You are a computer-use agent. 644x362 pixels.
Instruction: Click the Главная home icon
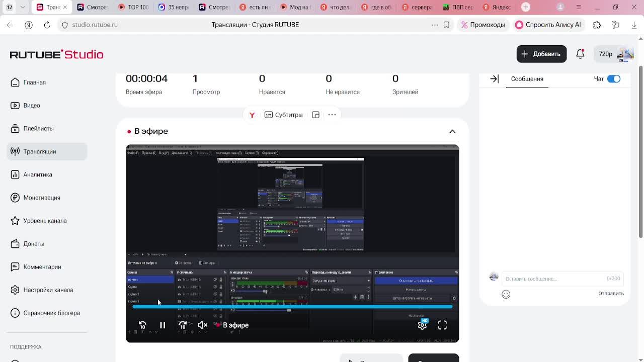click(x=15, y=82)
